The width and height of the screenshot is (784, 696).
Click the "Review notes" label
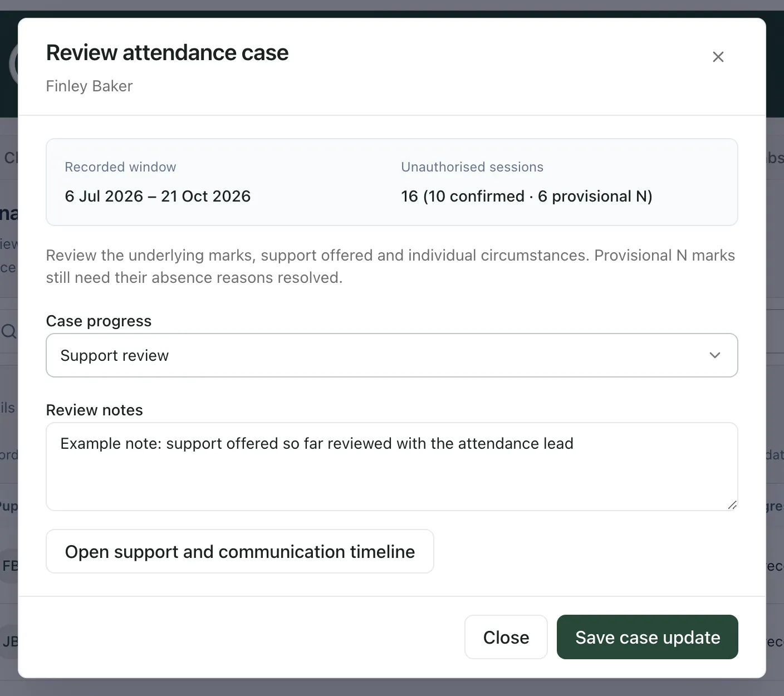click(x=95, y=410)
